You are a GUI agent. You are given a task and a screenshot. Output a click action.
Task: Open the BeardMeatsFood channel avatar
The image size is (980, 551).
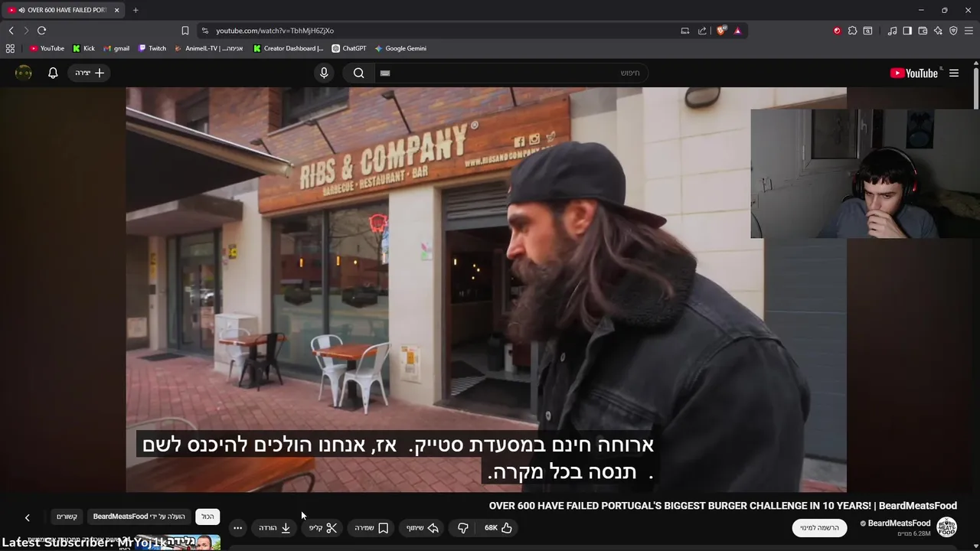point(947,527)
